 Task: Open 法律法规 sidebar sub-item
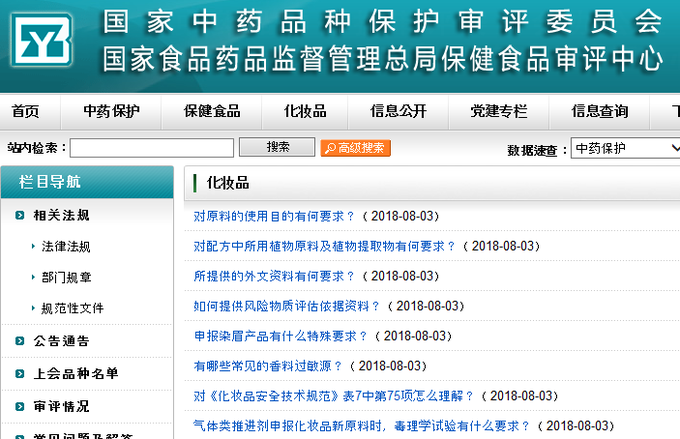coord(66,246)
